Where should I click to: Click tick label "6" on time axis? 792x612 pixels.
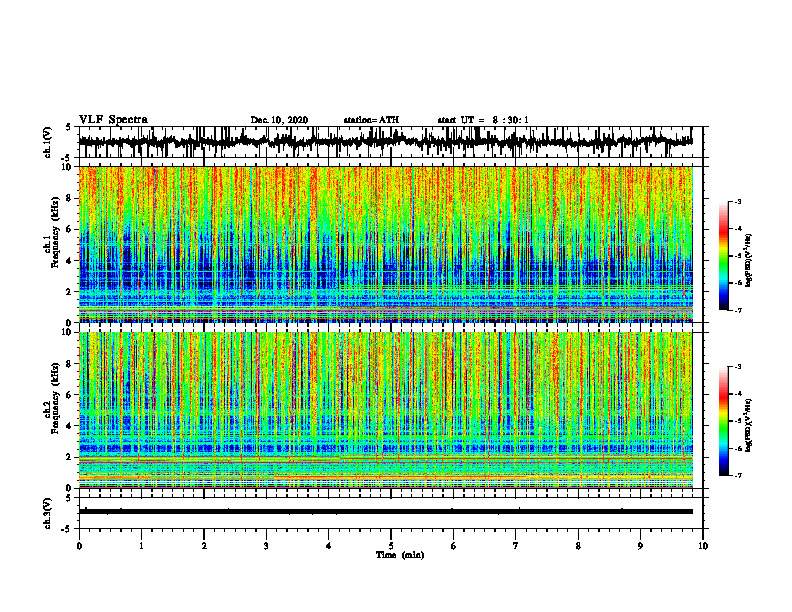pos(454,546)
